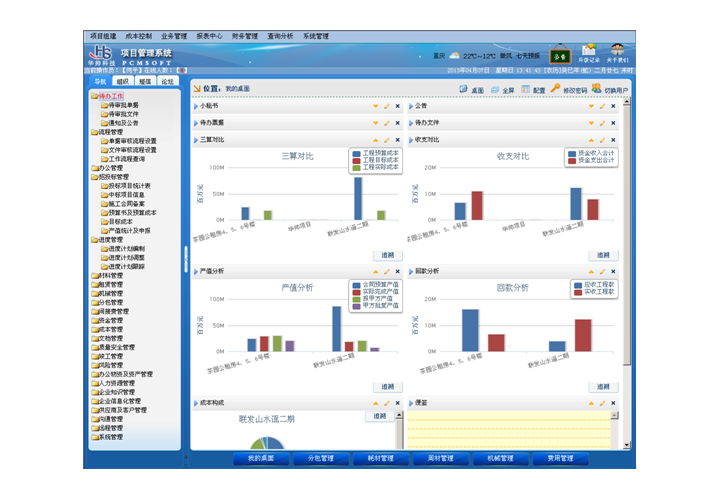Open the 关于我们 icon in header
Screen dimensions: 720x500
pyautogui.click(x=618, y=52)
